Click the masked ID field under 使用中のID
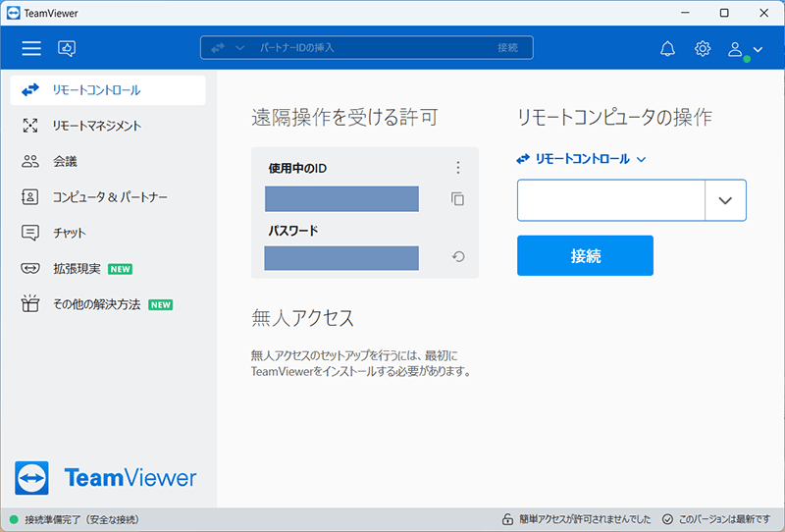The height and width of the screenshot is (532, 785). [341, 199]
